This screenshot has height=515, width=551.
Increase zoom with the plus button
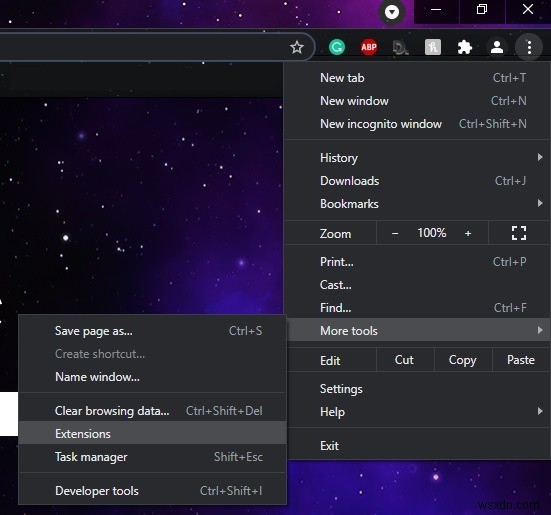468,233
